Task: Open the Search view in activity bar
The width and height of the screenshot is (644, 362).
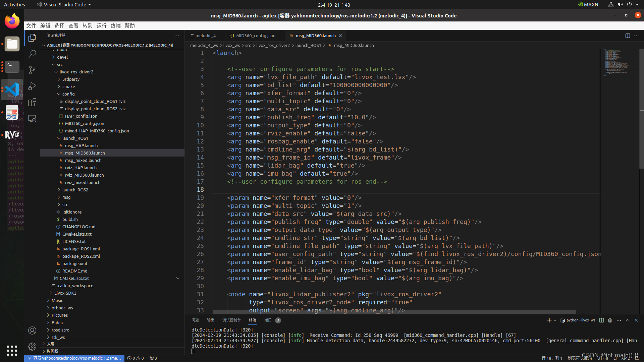Action: (x=32, y=54)
